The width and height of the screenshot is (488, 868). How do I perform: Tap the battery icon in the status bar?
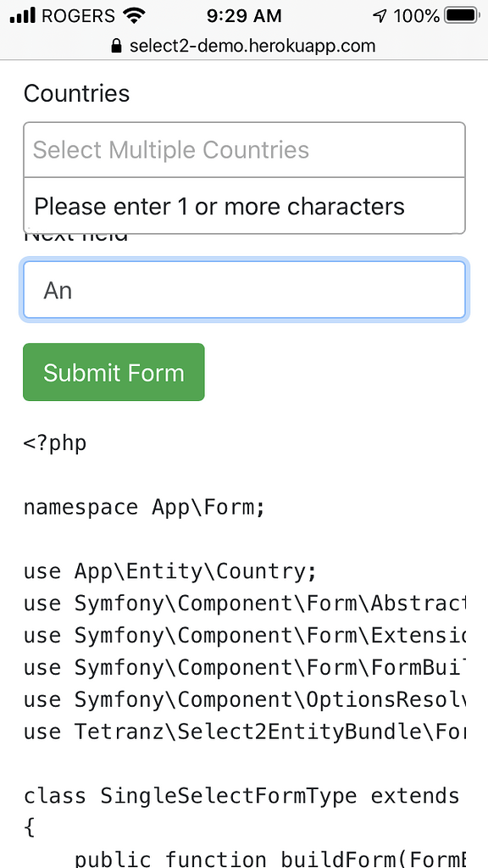click(458, 14)
